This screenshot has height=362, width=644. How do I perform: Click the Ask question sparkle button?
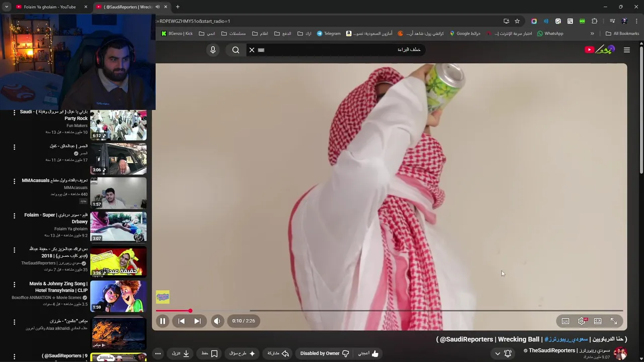(242, 353)
